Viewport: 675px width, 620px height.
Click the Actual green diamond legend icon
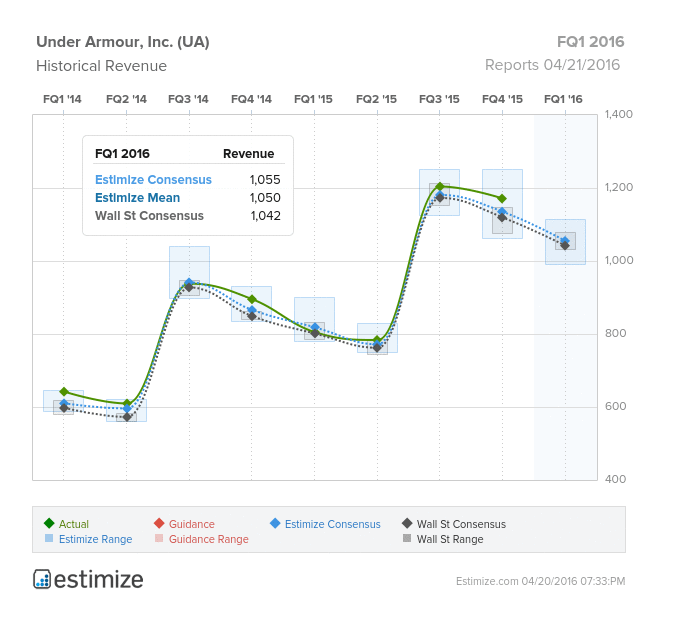[49, 523]
